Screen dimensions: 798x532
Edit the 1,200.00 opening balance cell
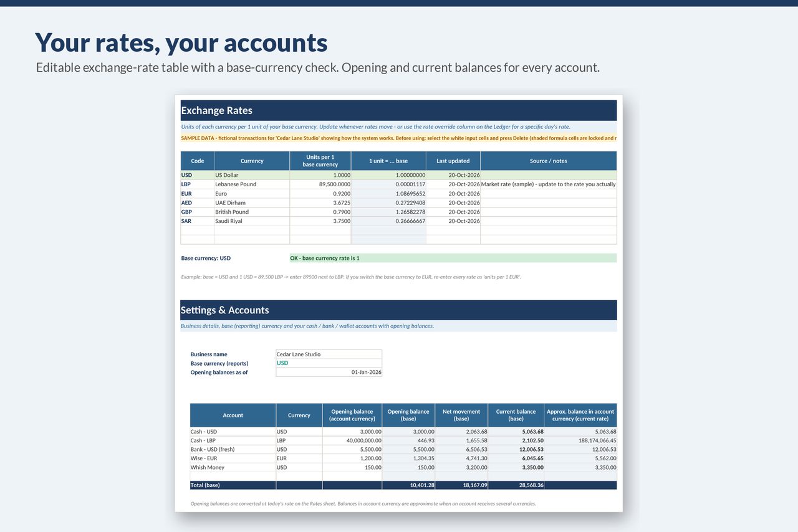point(352,458)
